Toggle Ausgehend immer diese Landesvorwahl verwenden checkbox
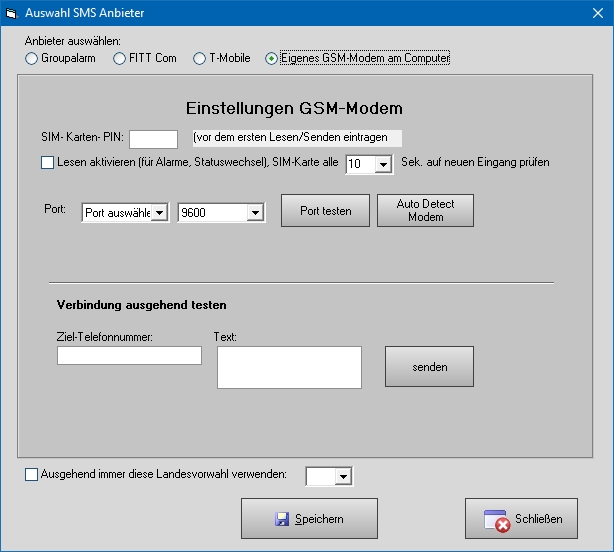Viewport: 614px width, 552px height. (x=31, y=474)
